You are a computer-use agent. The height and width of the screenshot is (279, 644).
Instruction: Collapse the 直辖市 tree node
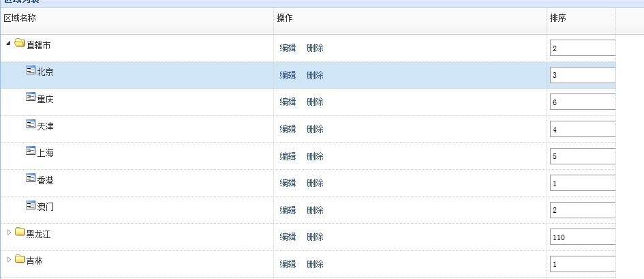coord(8,44)
